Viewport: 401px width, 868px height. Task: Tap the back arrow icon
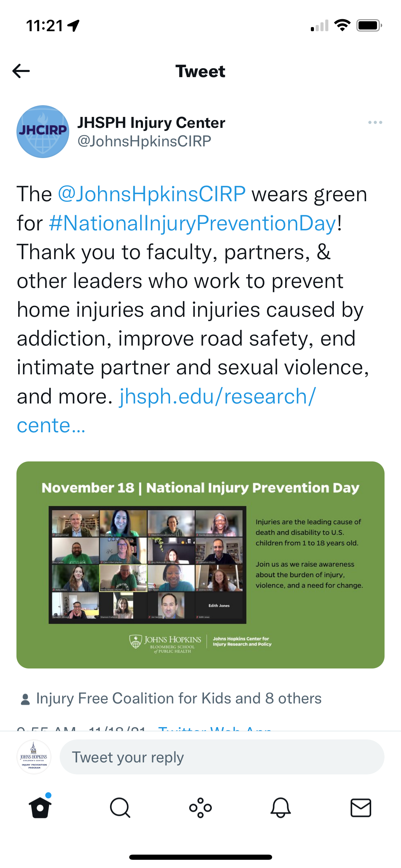point(21,71)
